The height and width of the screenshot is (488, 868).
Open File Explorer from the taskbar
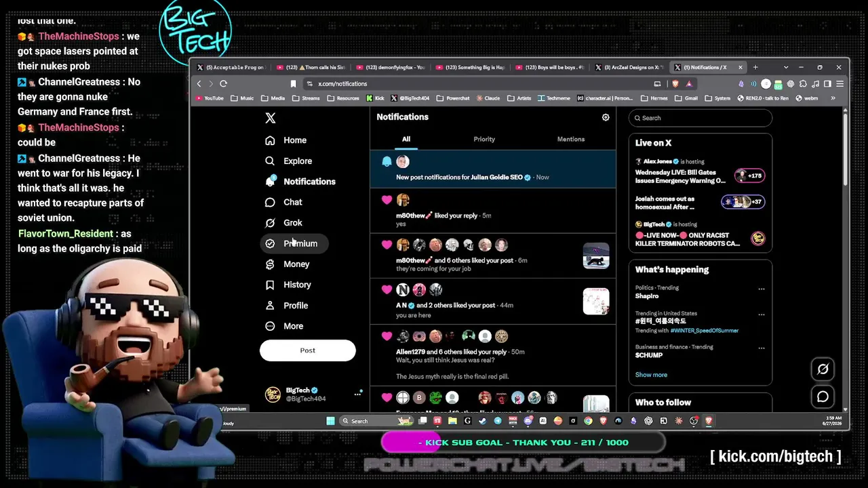(x=452, y=421)
